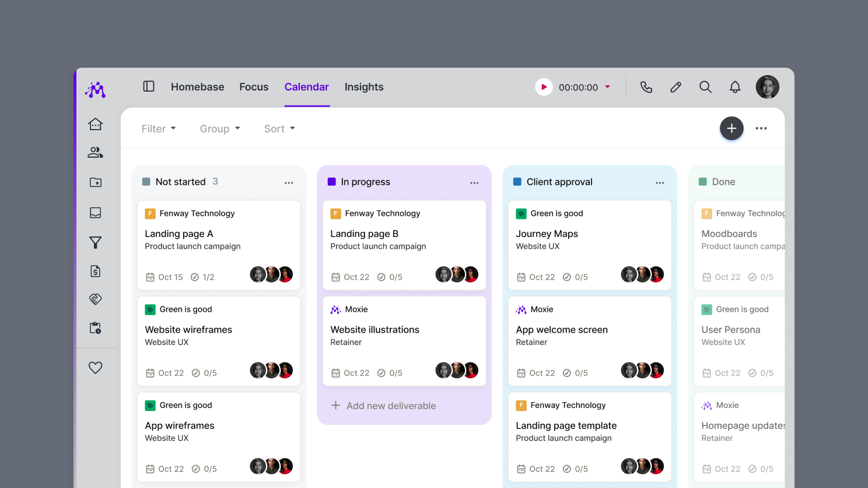
Task: Open the home icon in sidebar
Action: pyautogui.click(x=96, y=124)
